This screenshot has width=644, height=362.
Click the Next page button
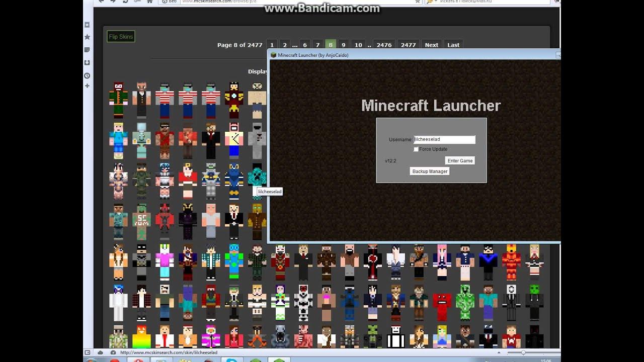(432, 45)
